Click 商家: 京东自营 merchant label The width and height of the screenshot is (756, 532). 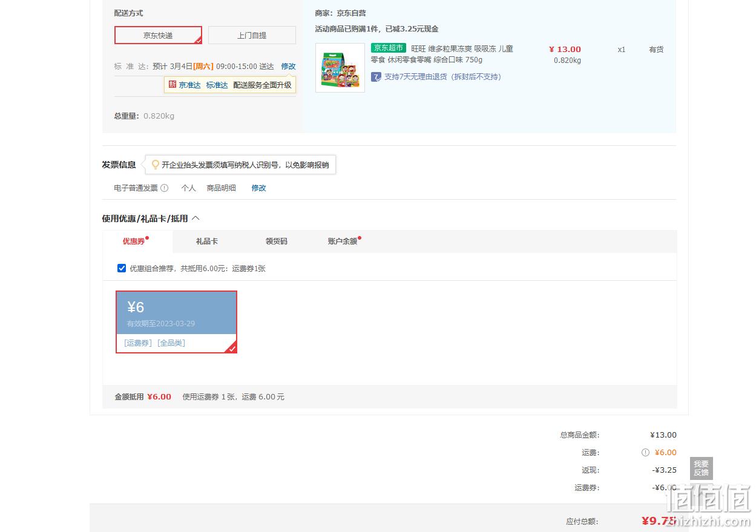[x=340, y=13]
